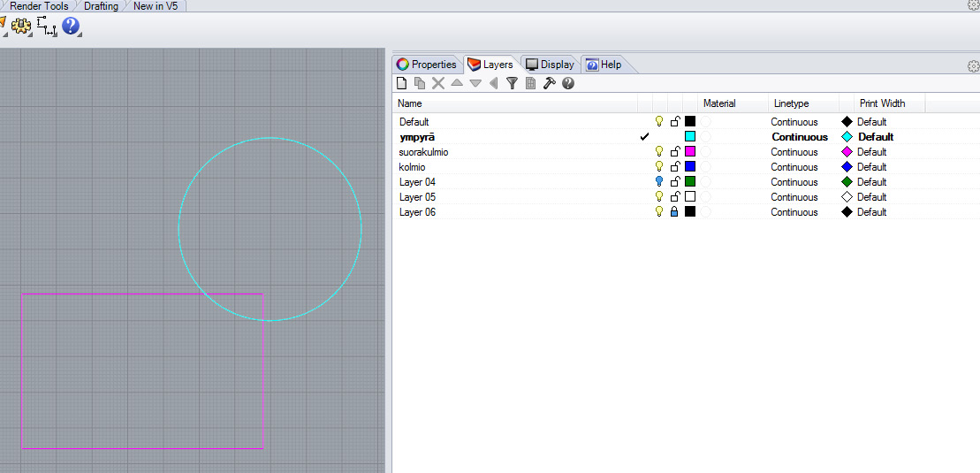The width and height of the screenshot is (980, 473).
Task: Open the panel options gear beside the tabs
Action: pos(973,66)
